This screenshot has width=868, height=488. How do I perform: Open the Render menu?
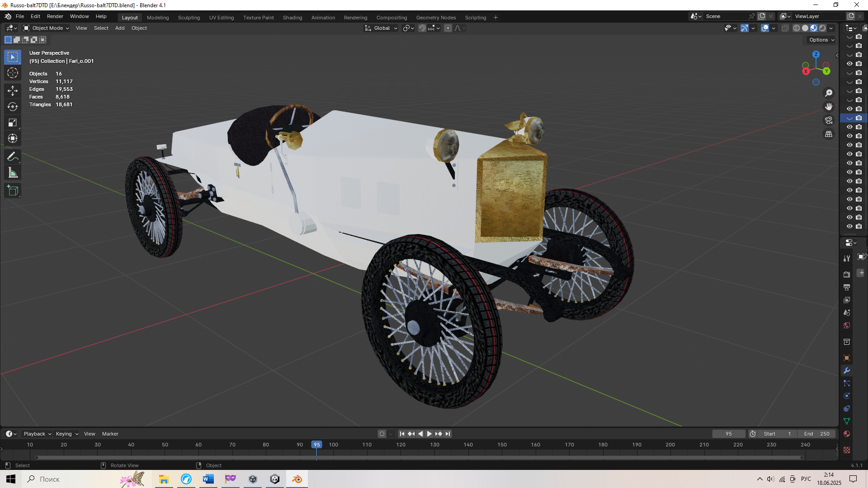coord(55,16)
